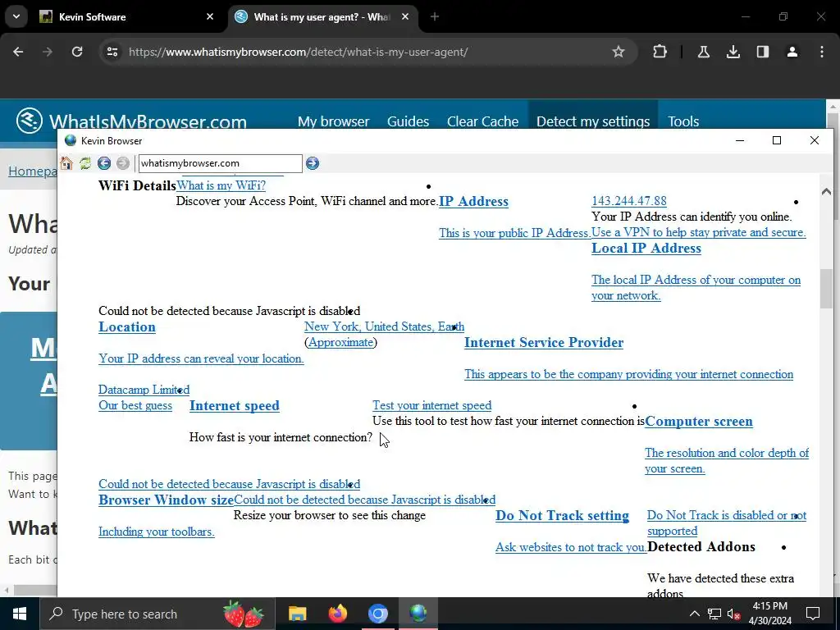This screenshot has width=840, height=630.
Task: Click the Kevin Browser scroll-up arrow
Action: (x=826, y=191)
